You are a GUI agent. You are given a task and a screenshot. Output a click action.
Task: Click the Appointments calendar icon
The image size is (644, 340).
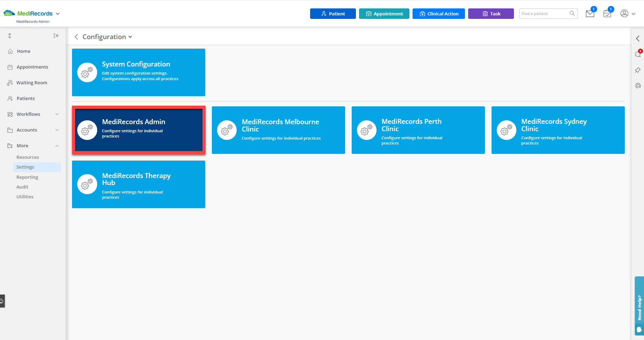tap(10, 67)
